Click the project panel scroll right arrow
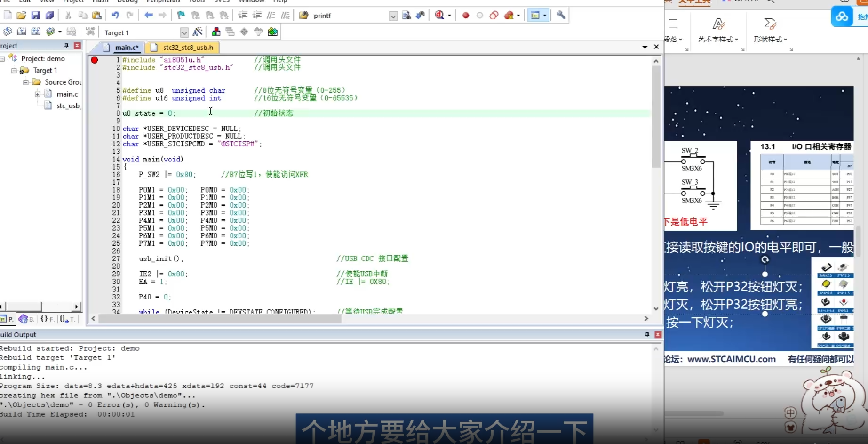This screenshot has height=444, width=868. pos(76,307)
